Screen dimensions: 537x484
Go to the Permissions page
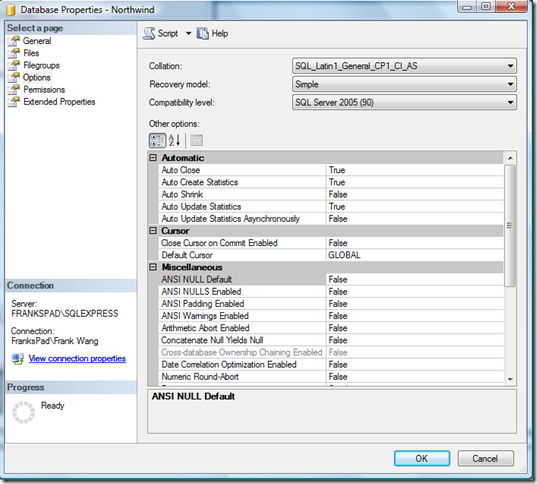click(44, 90)
